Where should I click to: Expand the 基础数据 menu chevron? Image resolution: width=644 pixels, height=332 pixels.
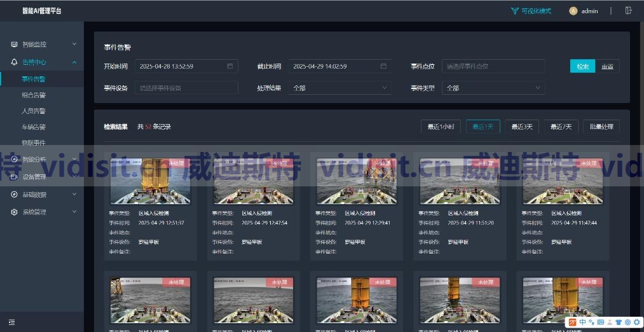coord(74,194)
